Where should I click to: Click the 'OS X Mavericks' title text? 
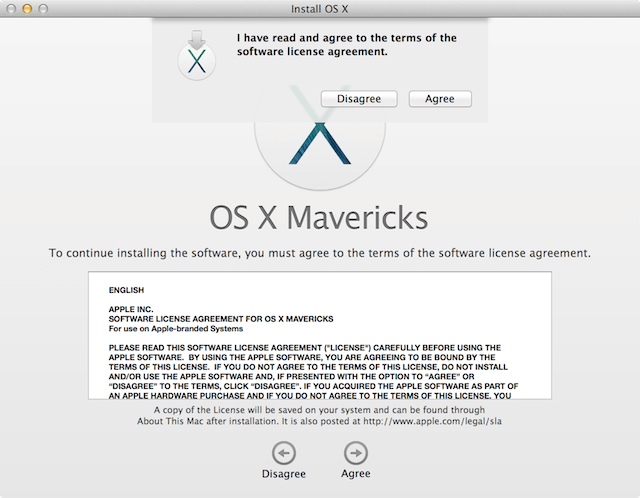click(319, 218)
